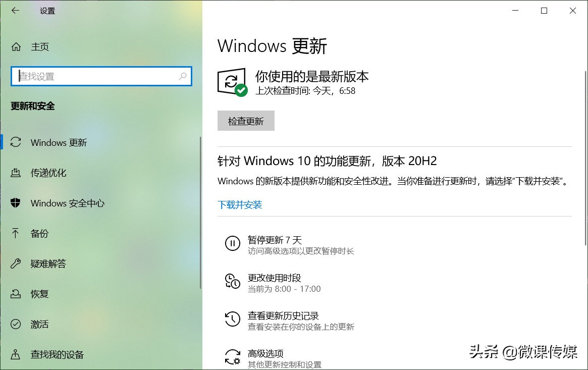Click the refresh icon next to Windows 更新 in the sidebar

click(x=16, y=142)
